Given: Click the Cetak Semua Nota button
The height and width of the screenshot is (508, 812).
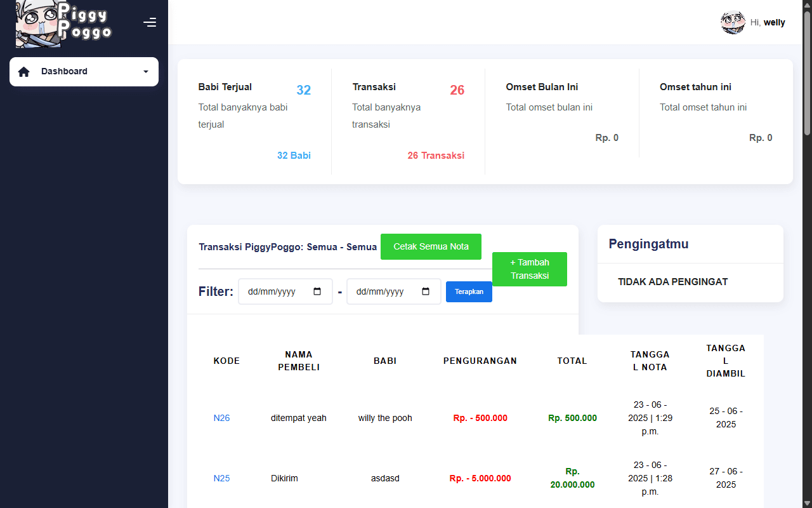Looking at the screenshot, I should [431, 247].
